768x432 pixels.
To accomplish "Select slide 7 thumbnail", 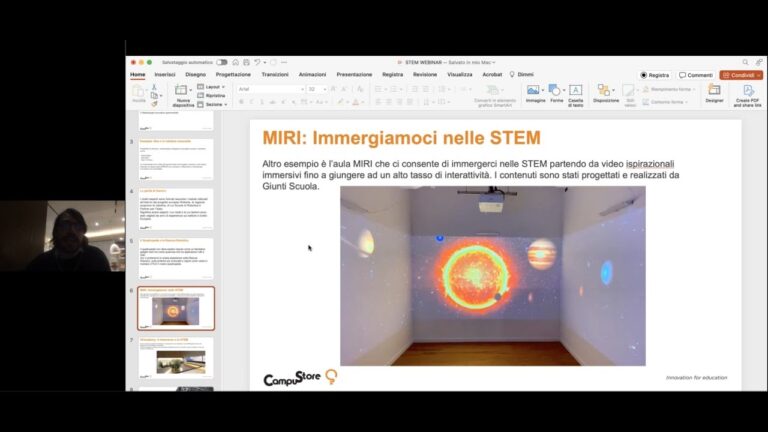I will [176, 358].
